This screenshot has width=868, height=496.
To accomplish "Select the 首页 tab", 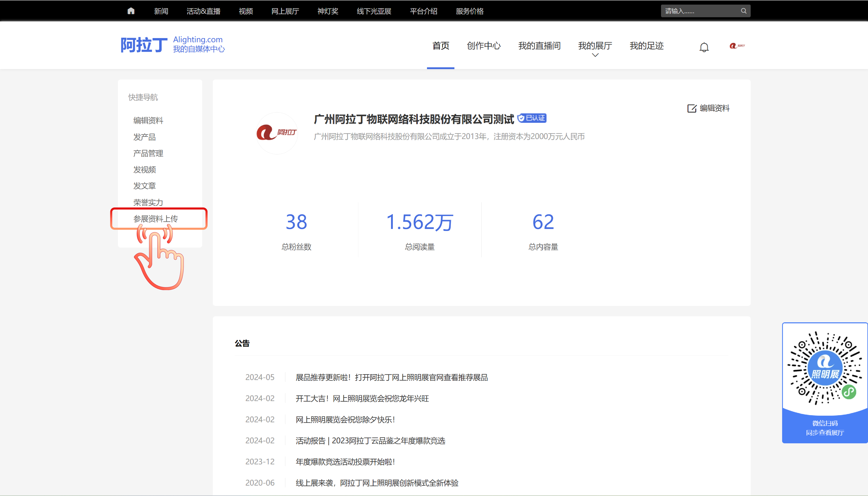I will (441, 46).
